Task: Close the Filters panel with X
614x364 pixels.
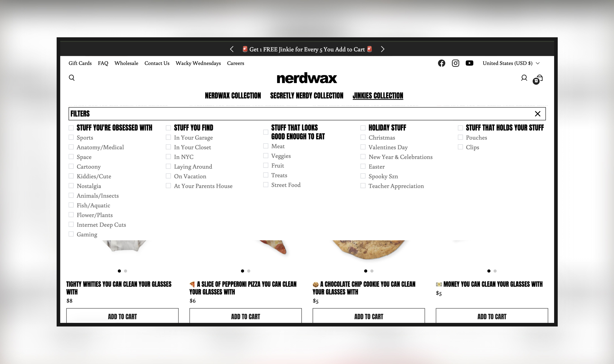Action: [x=537, y=114]
